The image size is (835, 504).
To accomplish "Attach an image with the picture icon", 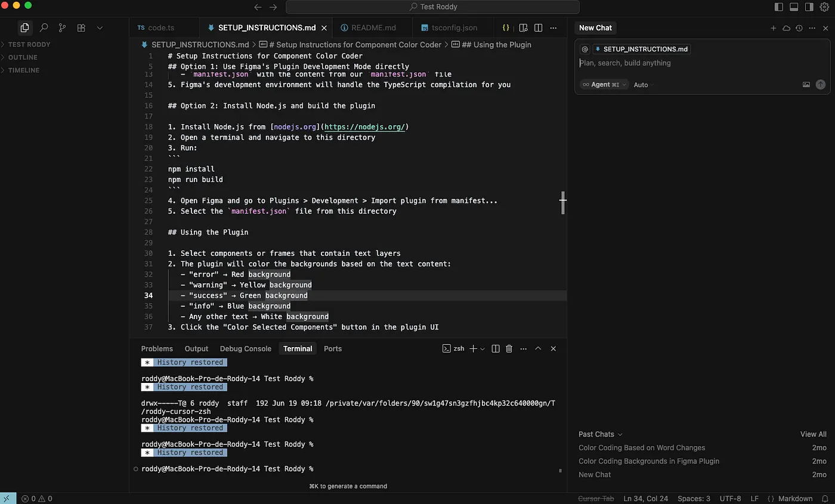I will [806, 85].
